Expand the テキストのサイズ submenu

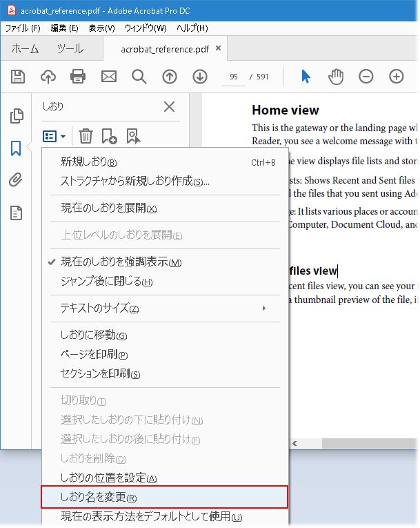pos(165,308)
